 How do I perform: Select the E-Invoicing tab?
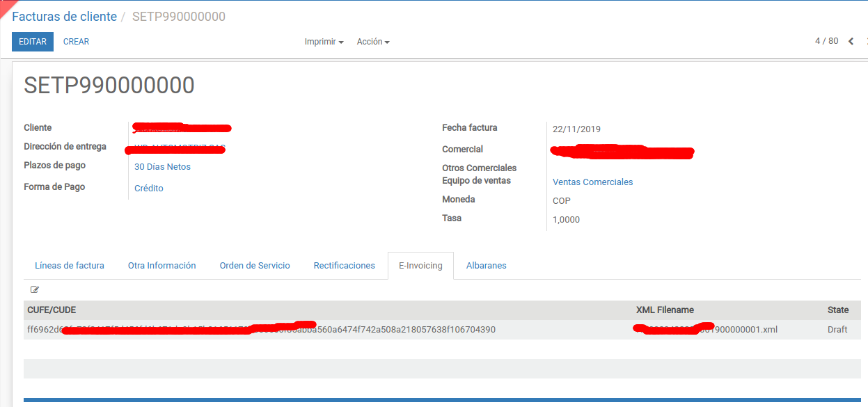click(x=420, y=266)
